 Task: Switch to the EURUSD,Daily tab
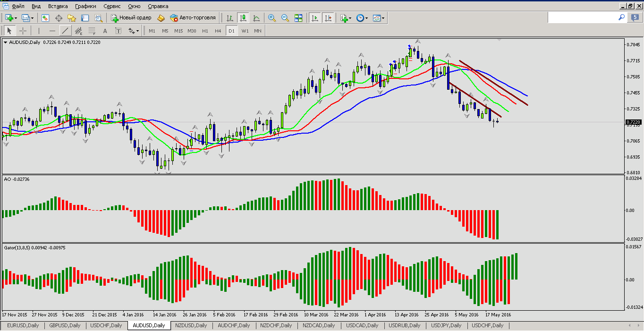(23, 325)
